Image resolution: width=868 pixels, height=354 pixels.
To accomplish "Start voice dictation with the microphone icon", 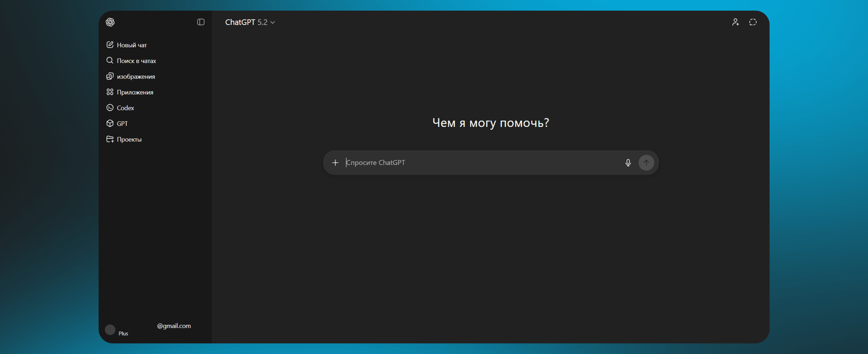I will click(628, 163).
